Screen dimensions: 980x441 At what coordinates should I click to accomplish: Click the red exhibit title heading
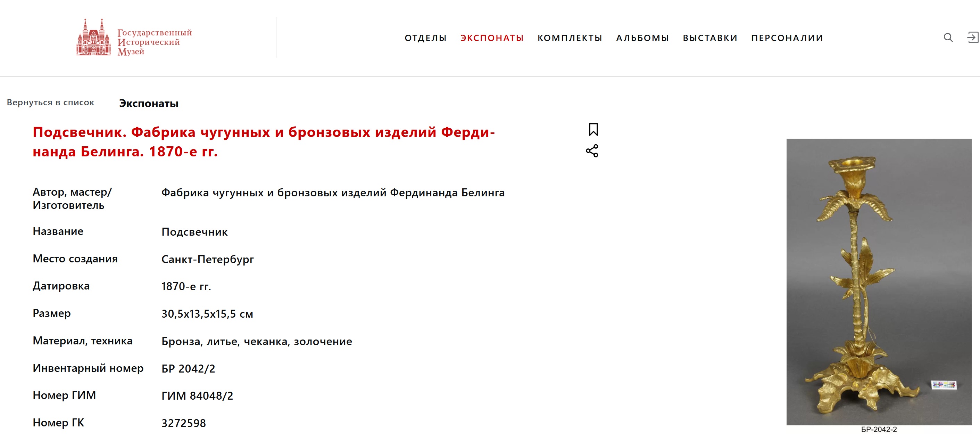click(264, 142)
